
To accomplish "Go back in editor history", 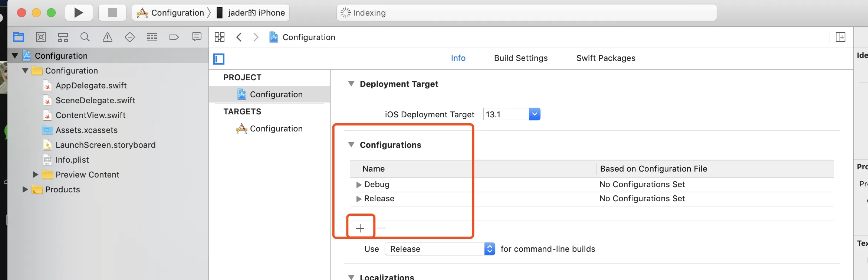I will coord(239,37).
